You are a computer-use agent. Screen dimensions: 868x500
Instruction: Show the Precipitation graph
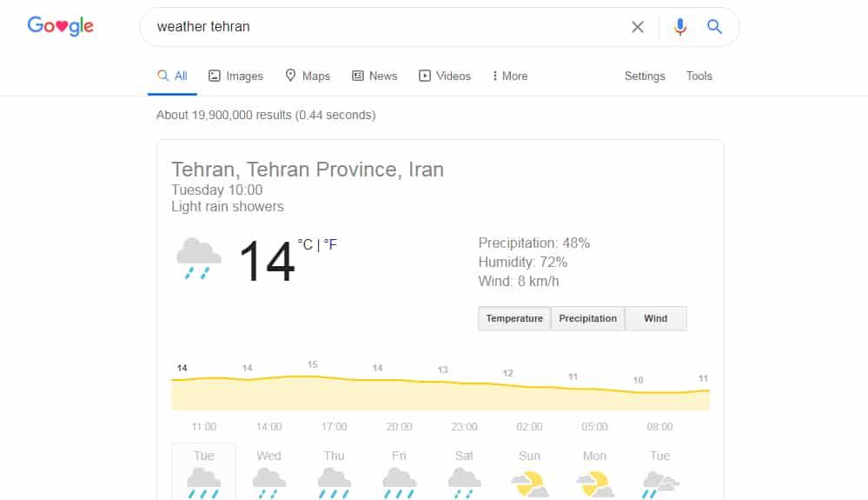point(587,318)
